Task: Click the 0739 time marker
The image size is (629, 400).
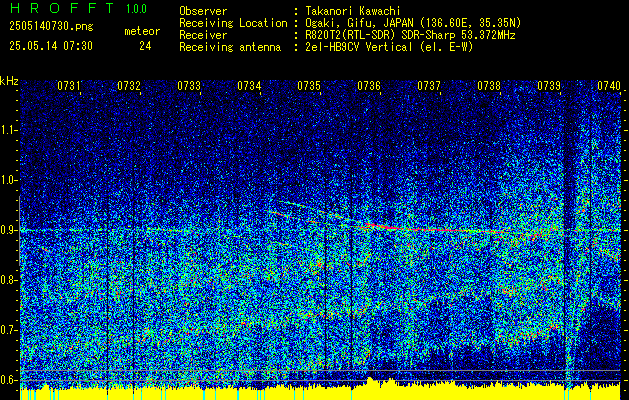Action: 549,86
